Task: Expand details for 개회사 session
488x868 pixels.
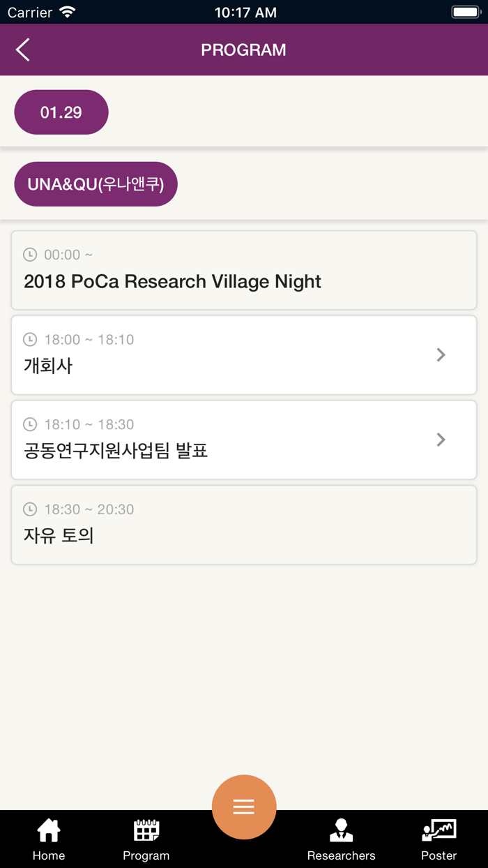Action: pos(244,354)
